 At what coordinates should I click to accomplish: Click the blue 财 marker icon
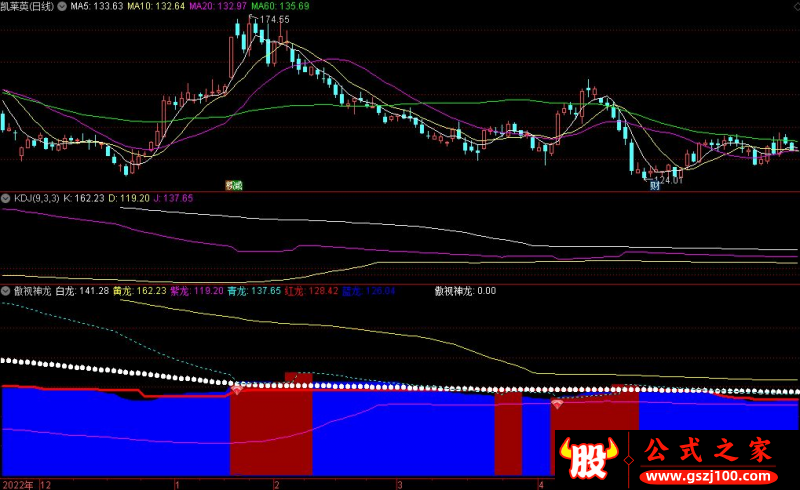[655, 186]
